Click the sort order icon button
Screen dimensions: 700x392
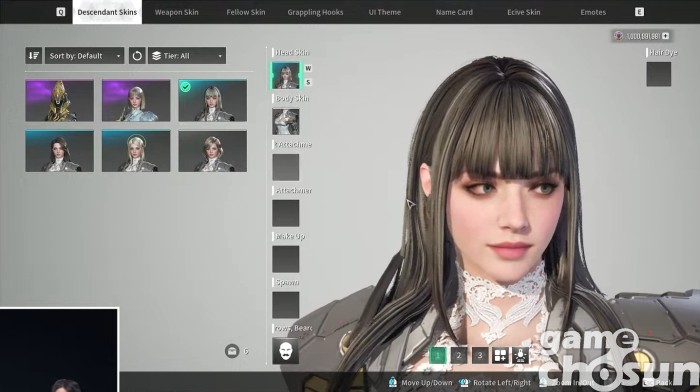click(x=33, y=56)
